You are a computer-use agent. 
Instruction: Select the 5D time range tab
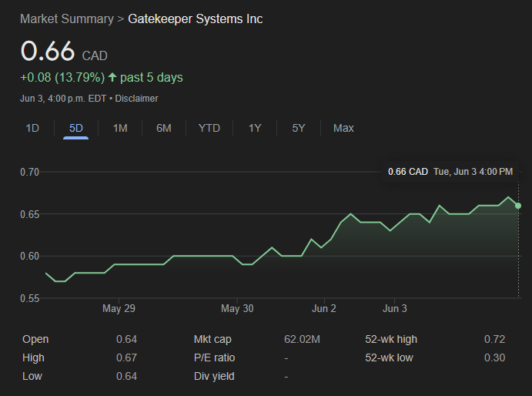(76, 128)
